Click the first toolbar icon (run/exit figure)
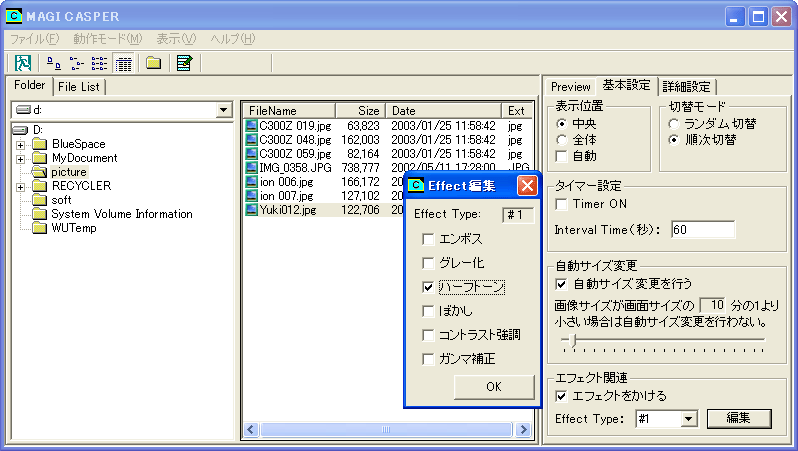Screen dimensions: 798x451 click(22, 63)
